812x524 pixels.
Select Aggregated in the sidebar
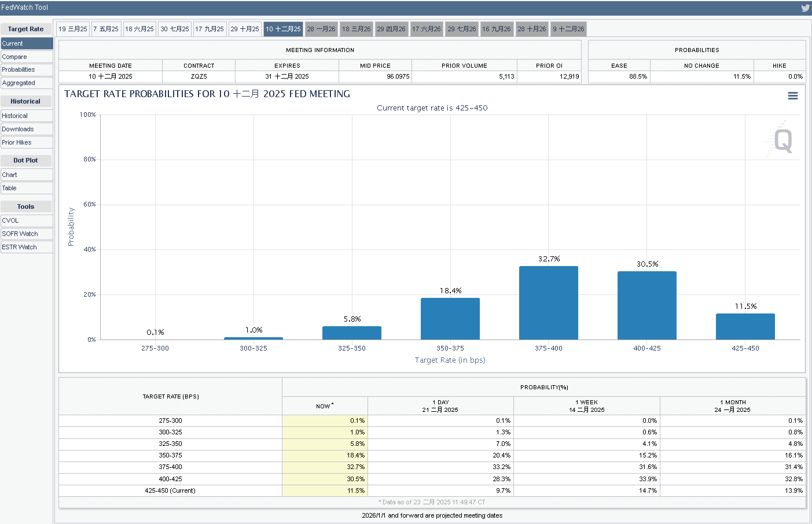click(27, 83)
